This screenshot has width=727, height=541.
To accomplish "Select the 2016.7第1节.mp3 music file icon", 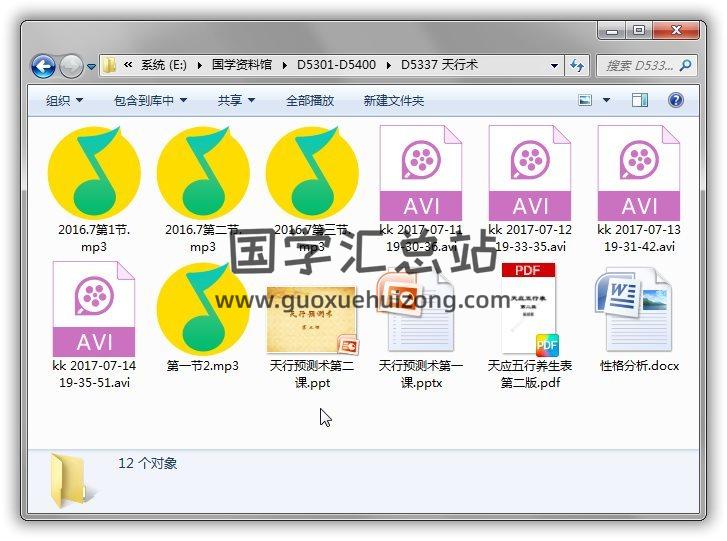I will (x=94, y=171).
